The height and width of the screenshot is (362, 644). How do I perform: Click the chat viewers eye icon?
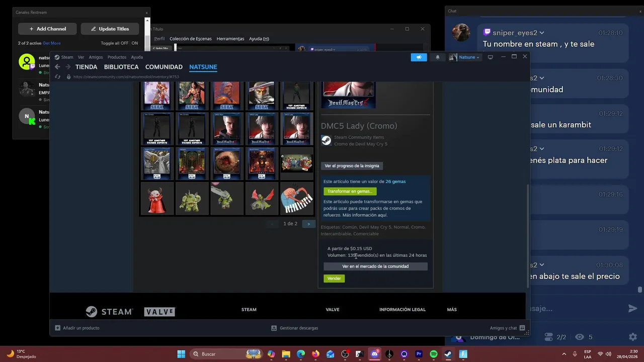[580, 337]
